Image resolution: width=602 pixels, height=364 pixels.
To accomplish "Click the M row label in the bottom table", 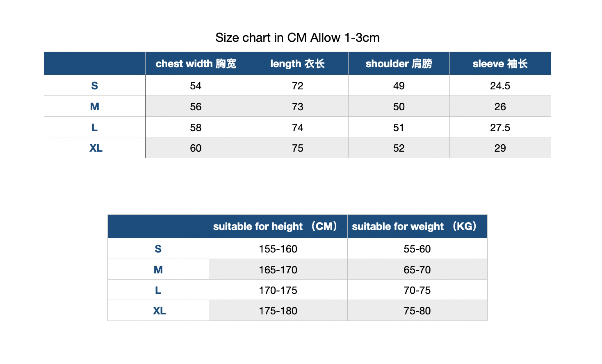I will (158, 270).
